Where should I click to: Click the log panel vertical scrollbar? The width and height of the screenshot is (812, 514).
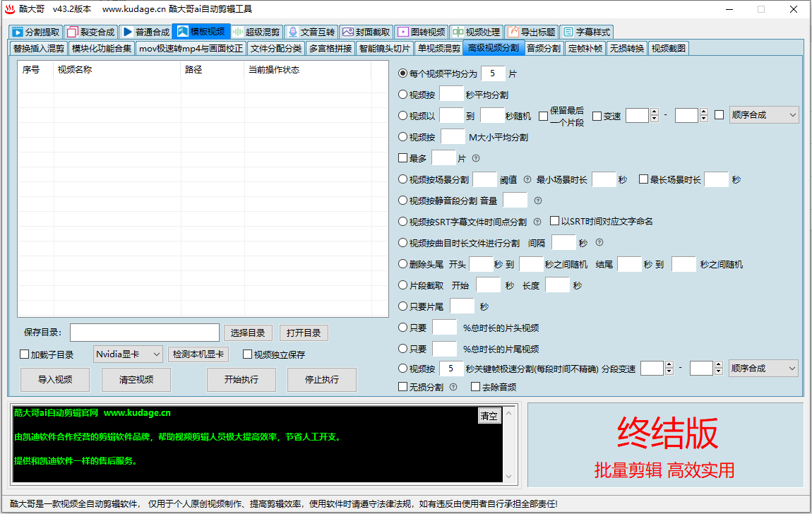click(508, 444)
